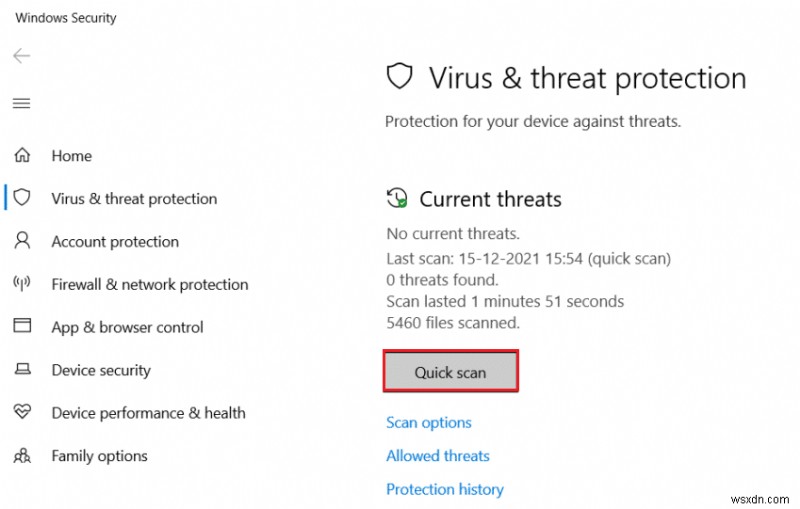Click the Firewall antenna icon
The width and height of the screenshot is (800, 509).
[21, 284]
